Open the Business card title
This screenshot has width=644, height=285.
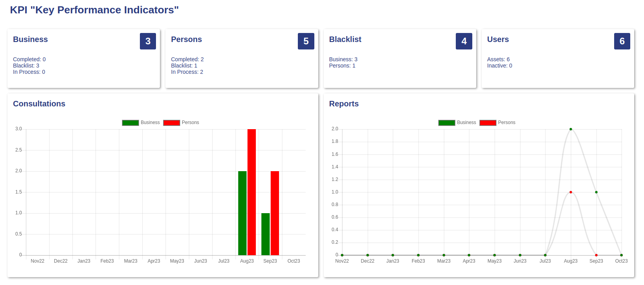(30, 40)
